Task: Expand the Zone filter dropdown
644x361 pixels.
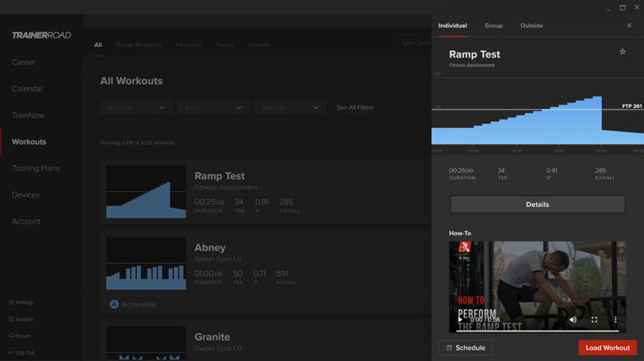Action: [x=213, y=108]
